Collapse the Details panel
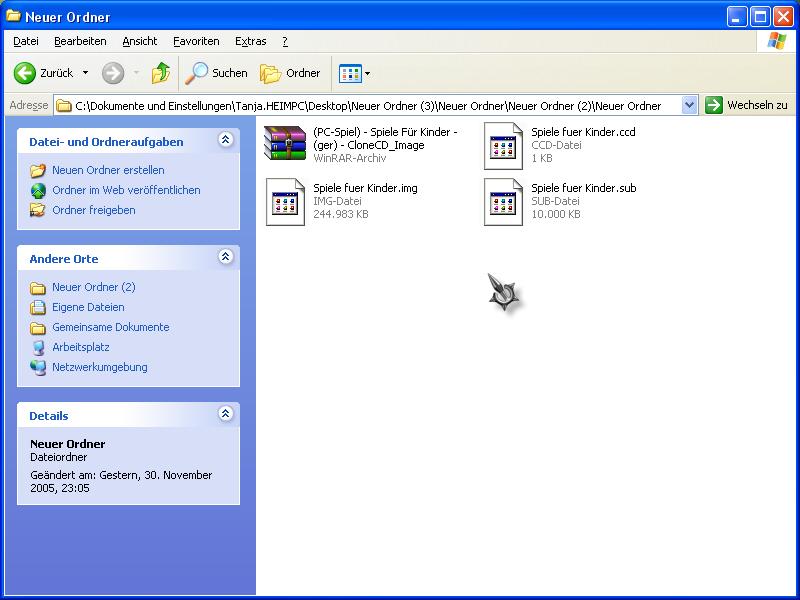This screenshot has height=600, width=800. click(x=226, y=415)
